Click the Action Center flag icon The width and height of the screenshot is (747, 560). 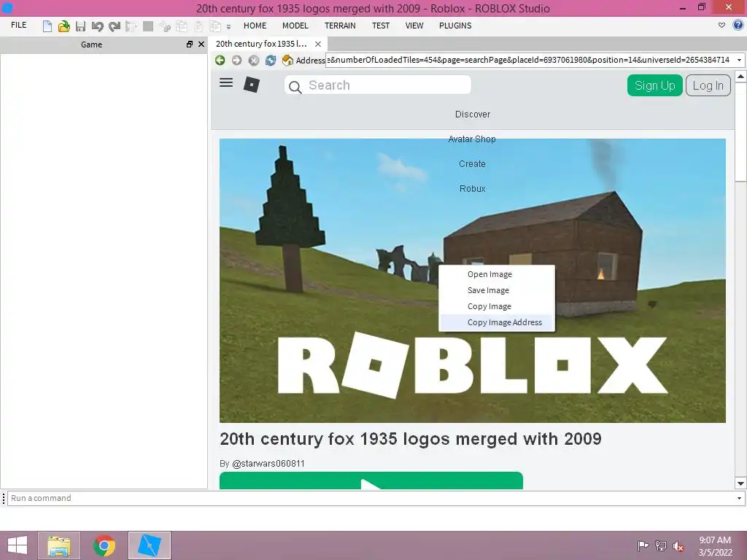coord(643,545)
